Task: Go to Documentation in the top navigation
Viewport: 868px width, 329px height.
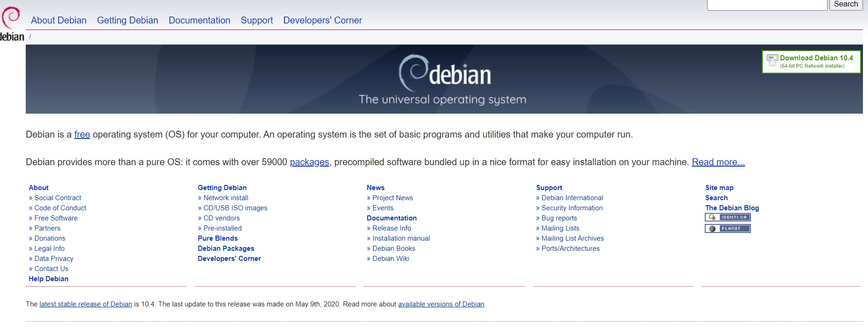Action: pos(199,20)
